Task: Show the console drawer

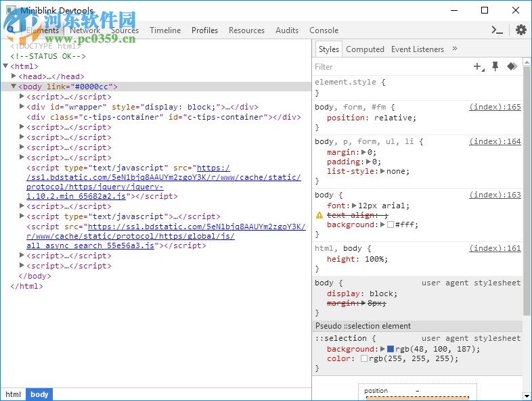Action: [x=497, y=30]
